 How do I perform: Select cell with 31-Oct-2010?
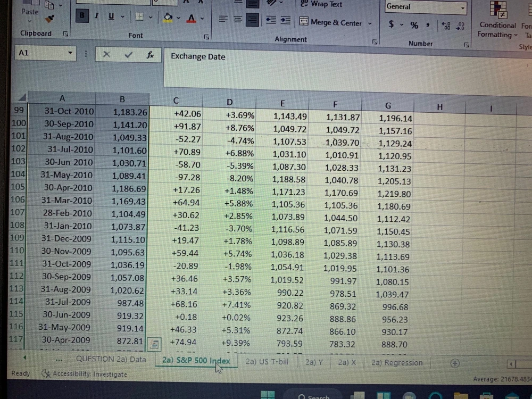click(62, 111)
